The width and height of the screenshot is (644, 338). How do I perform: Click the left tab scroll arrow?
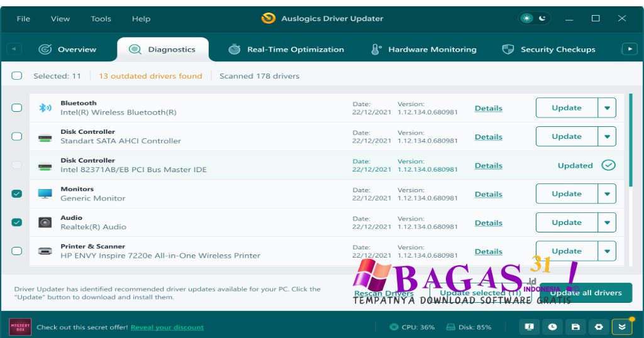[x=14, y=49]
